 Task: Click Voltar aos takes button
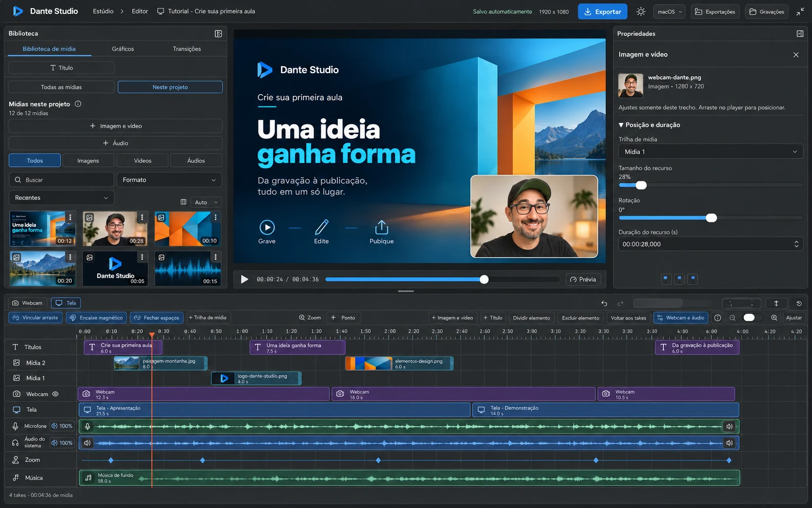coord(628,317)
